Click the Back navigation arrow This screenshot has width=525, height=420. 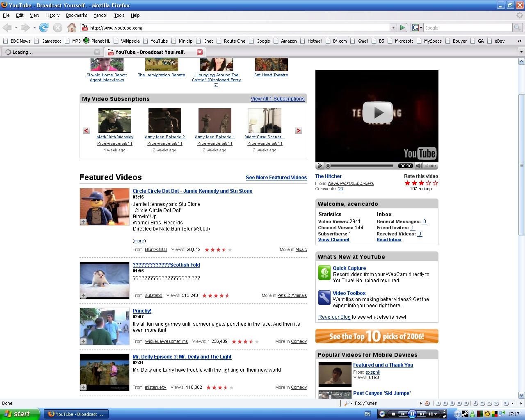coord(7,27)
